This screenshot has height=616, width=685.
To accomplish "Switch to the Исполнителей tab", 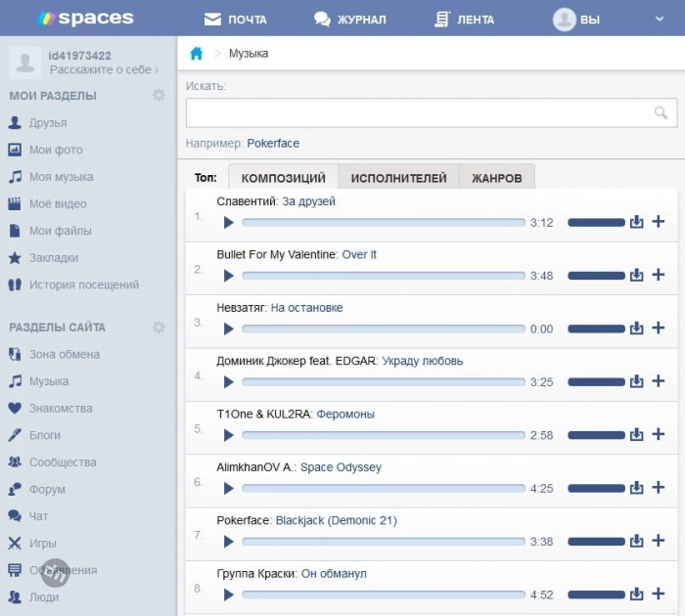I will tap(398, 178).
